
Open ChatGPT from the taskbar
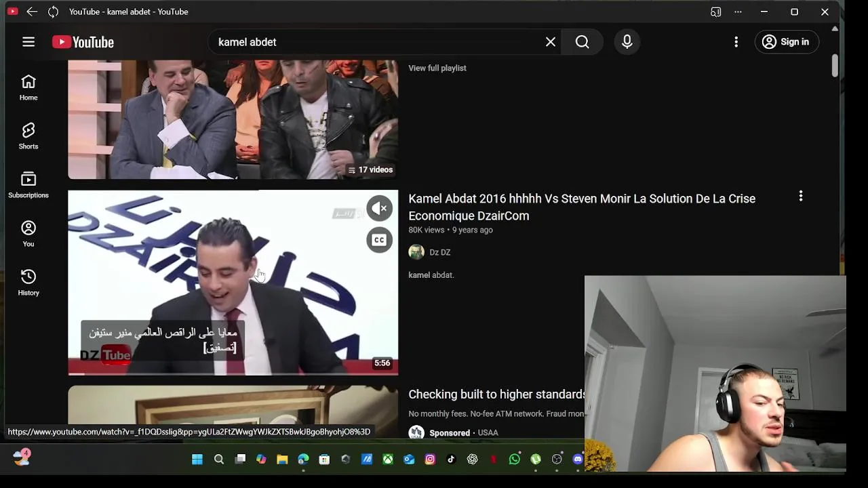tap(473, 460)
